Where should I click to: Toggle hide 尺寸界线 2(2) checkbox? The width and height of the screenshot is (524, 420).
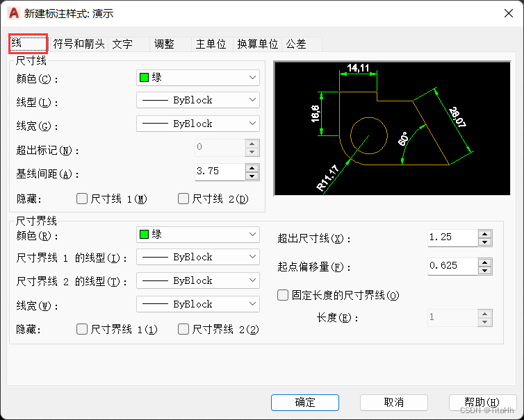183,329
